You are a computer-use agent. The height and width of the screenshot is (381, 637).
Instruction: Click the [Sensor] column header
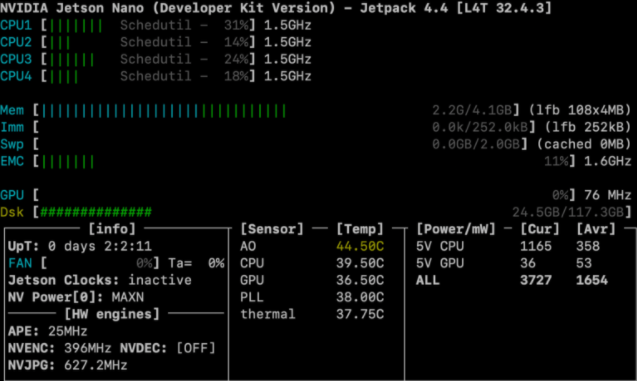[272, 229]
